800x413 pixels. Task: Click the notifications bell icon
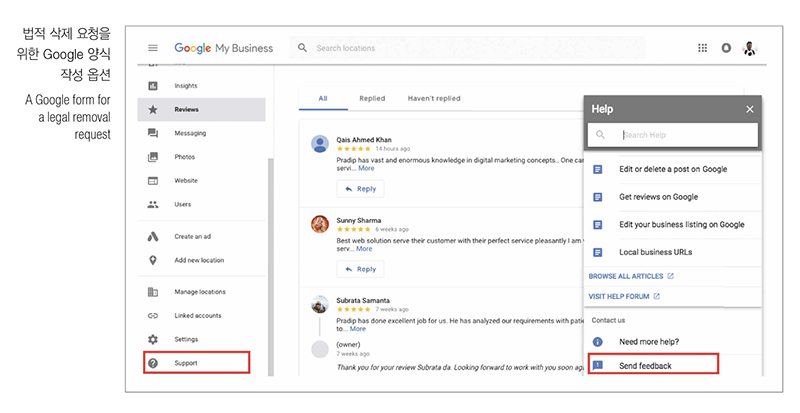[726, 48]
